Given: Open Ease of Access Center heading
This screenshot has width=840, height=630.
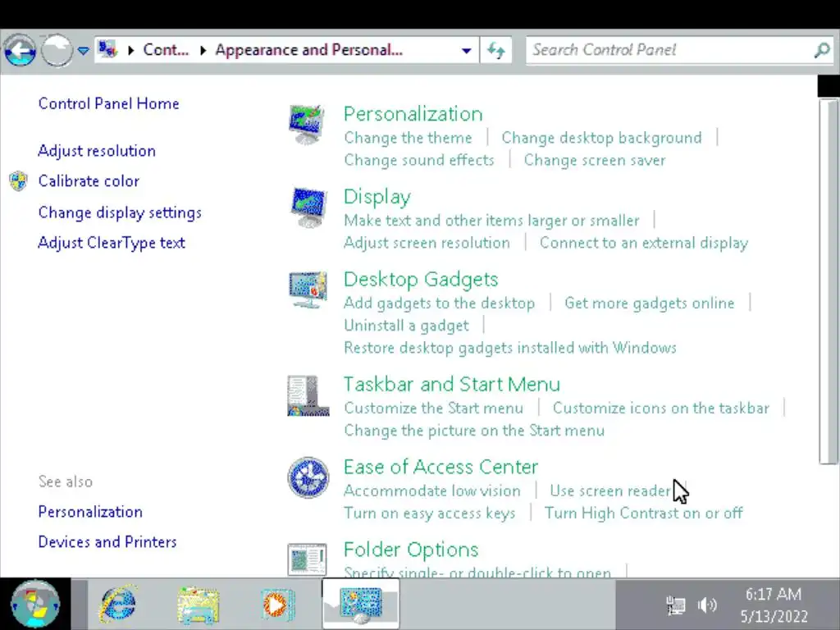Looking at the screenshot, I should (x=441, y=467).
